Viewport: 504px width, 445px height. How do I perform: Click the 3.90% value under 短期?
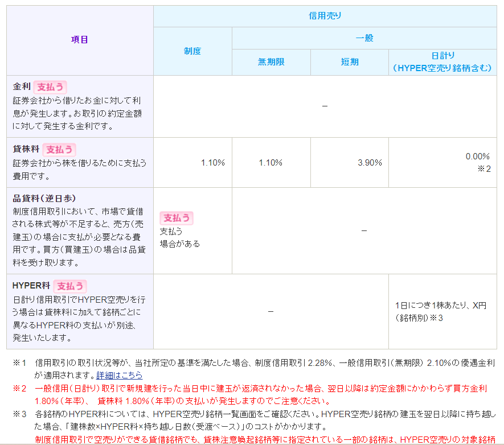point(370,163)
